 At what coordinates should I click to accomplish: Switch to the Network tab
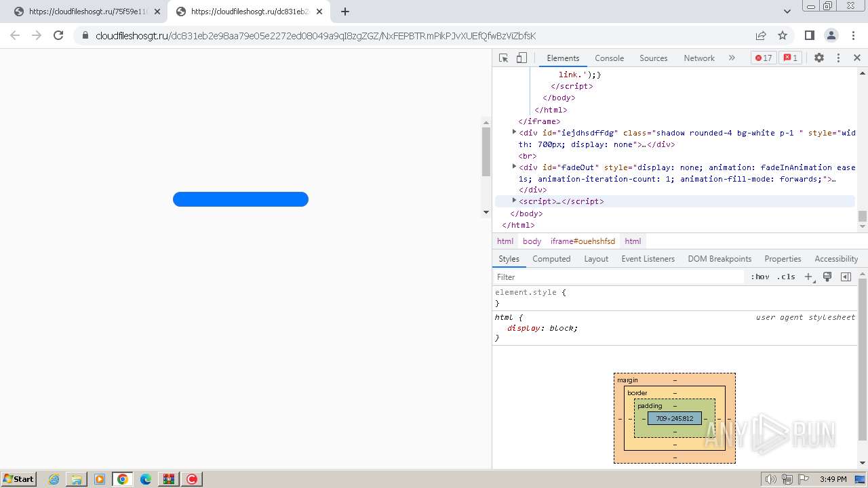pos(699,58)
